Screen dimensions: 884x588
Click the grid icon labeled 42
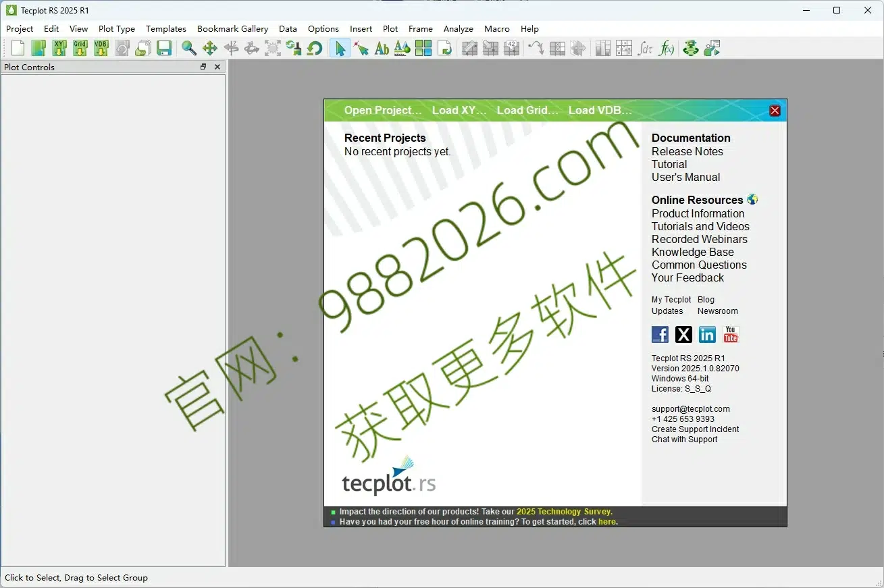coord(511,48)
